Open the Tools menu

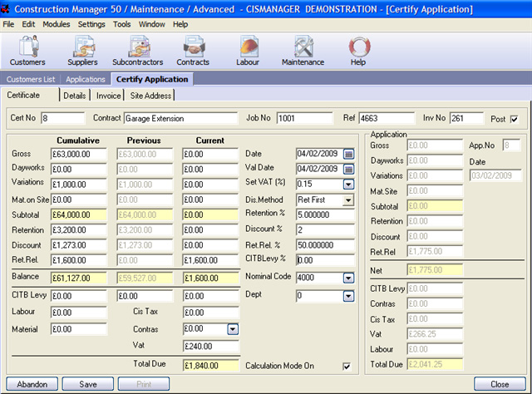(x=122, y=24)
